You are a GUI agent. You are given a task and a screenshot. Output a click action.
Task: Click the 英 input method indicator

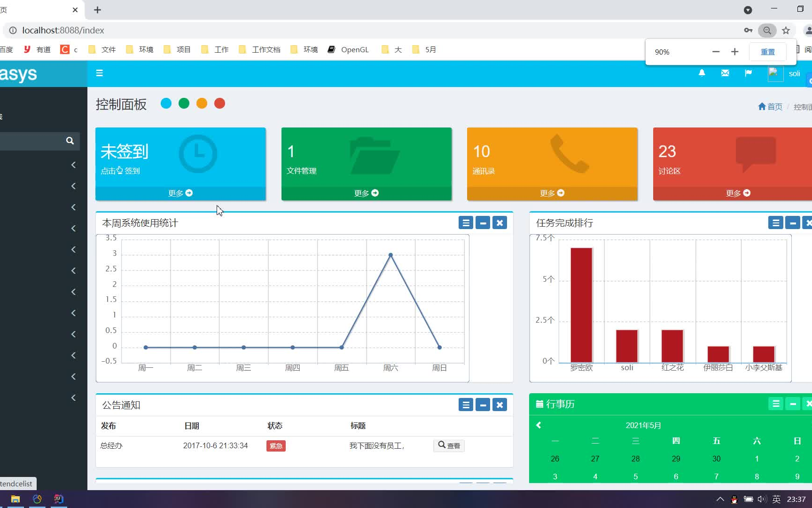point(776,499)
